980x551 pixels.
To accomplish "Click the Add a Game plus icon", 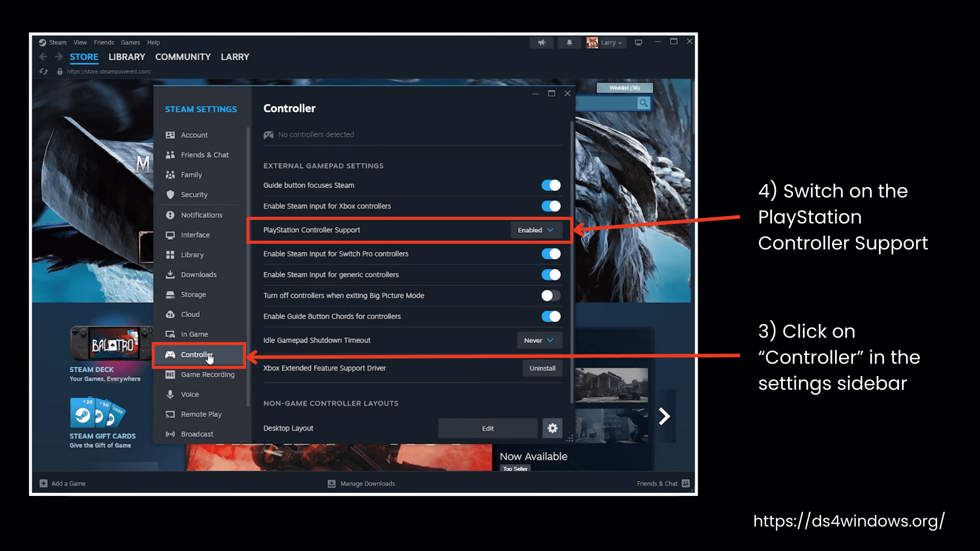I will click(x=43, y=483).
